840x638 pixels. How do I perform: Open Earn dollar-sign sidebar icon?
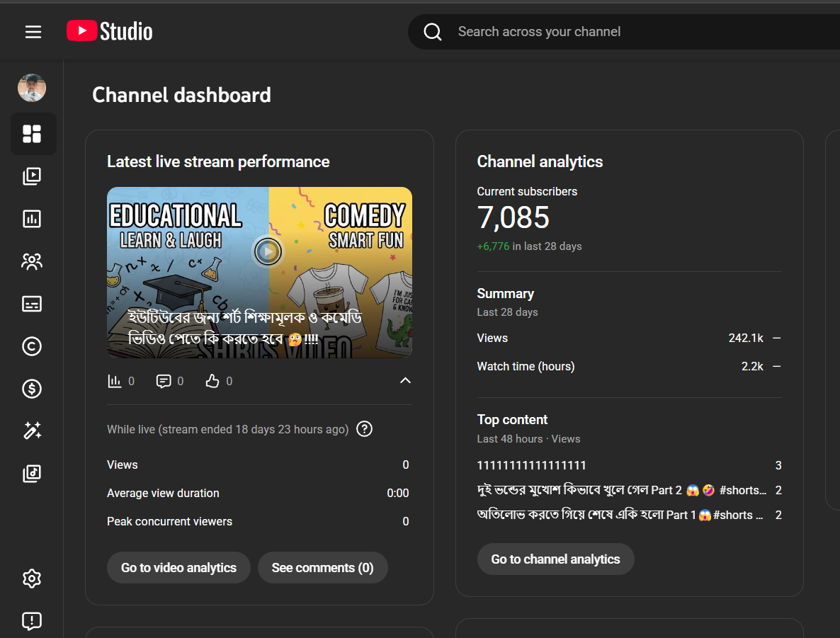tap(32, 389)
